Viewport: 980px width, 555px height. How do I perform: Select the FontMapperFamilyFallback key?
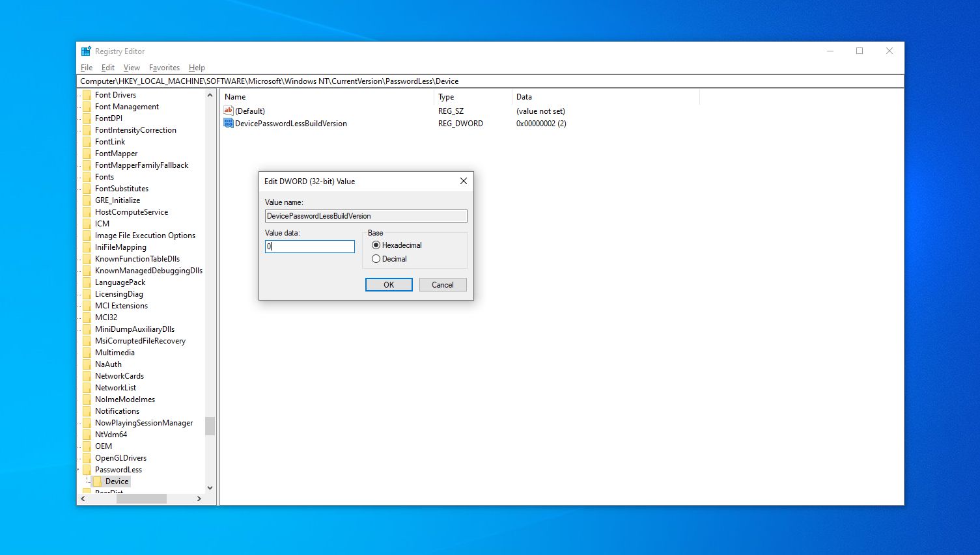141,165
